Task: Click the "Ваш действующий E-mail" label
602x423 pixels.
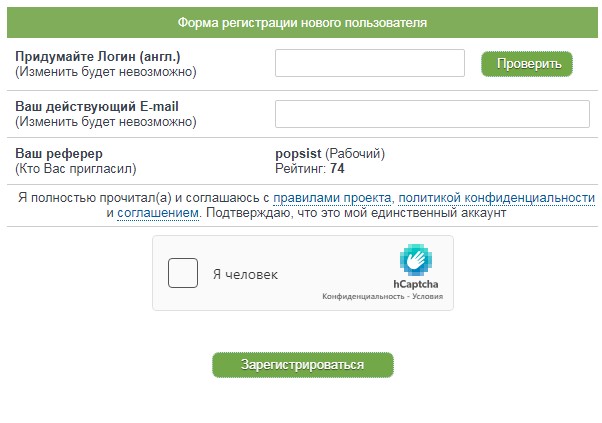Action: [x=97, y=106]
